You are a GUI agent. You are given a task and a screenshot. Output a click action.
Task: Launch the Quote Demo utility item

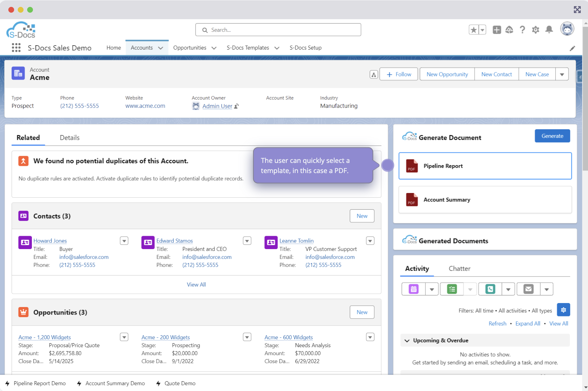176,383
